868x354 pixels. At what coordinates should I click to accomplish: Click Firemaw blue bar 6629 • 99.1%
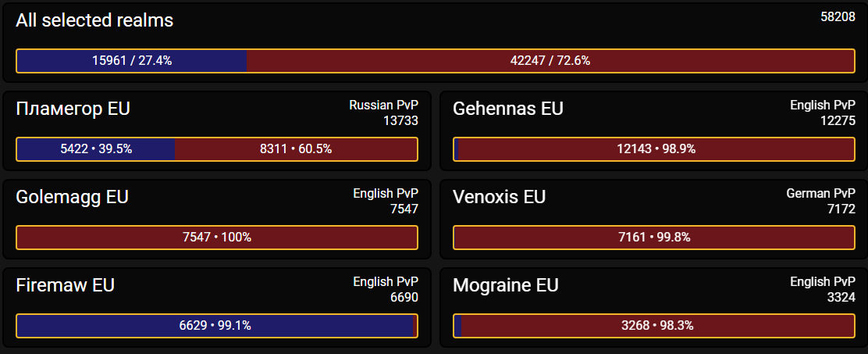point(215,326)
